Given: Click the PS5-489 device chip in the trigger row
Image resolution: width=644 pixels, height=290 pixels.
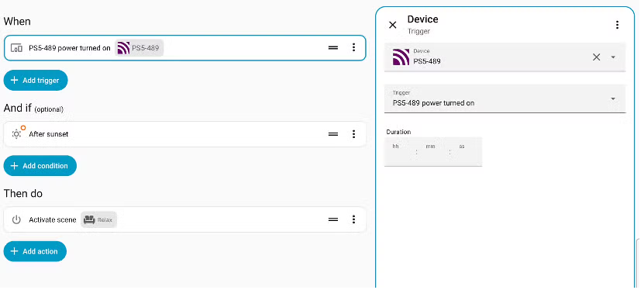Looking at the screenshot, I should click(x=139, y=48).
